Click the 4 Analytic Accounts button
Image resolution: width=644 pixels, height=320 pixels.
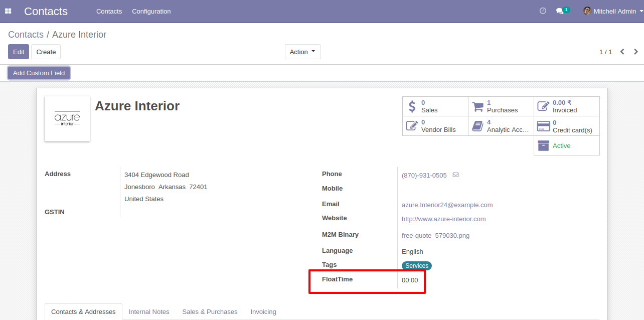(501, 126)
